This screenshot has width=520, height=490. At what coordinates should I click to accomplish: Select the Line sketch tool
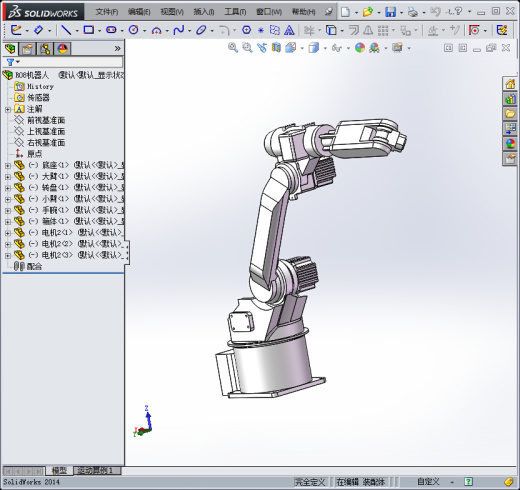[x=66, y=30]
